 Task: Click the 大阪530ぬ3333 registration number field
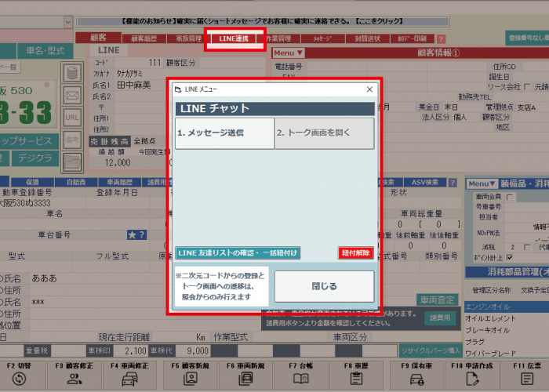(42, 203)
